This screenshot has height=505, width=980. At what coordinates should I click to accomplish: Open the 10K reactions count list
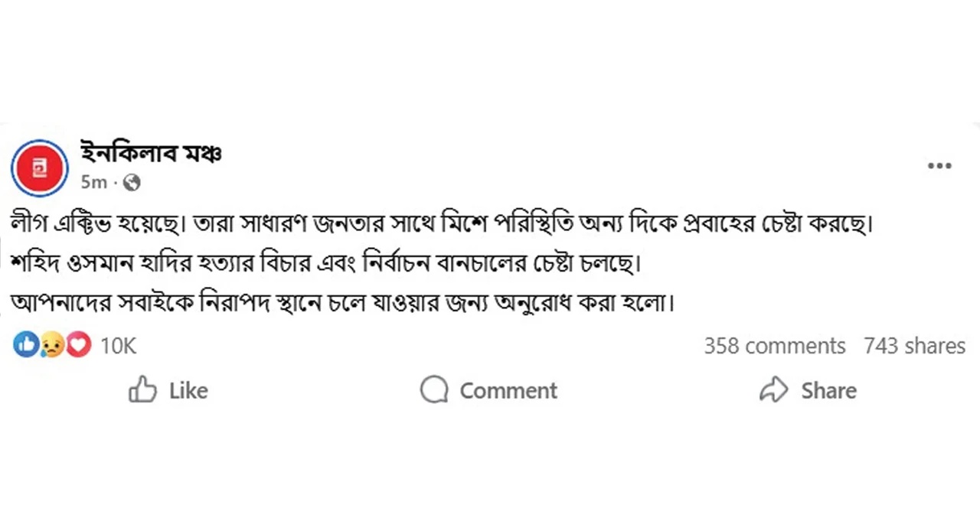click(x=118, y=346)
